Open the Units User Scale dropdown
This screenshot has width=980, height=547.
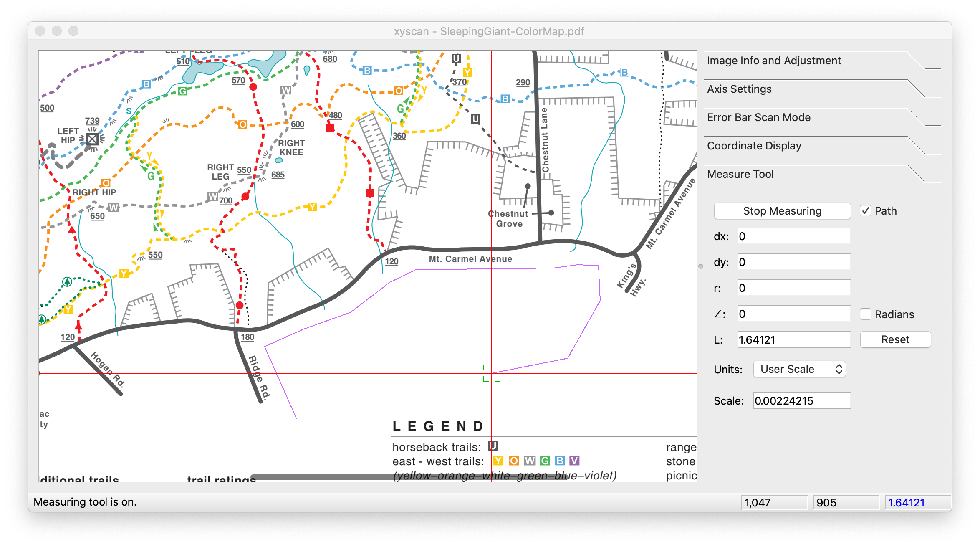[799, 370]
